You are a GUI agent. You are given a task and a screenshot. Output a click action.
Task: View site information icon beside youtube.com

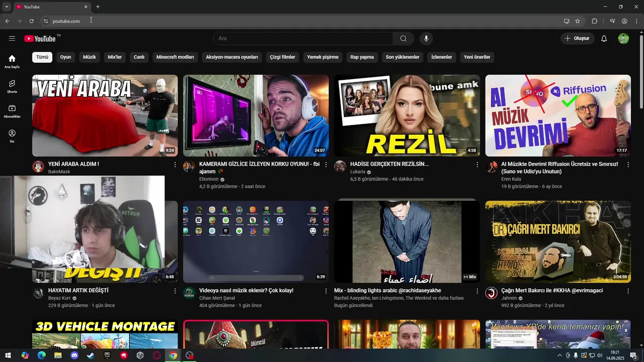point(45,21)
